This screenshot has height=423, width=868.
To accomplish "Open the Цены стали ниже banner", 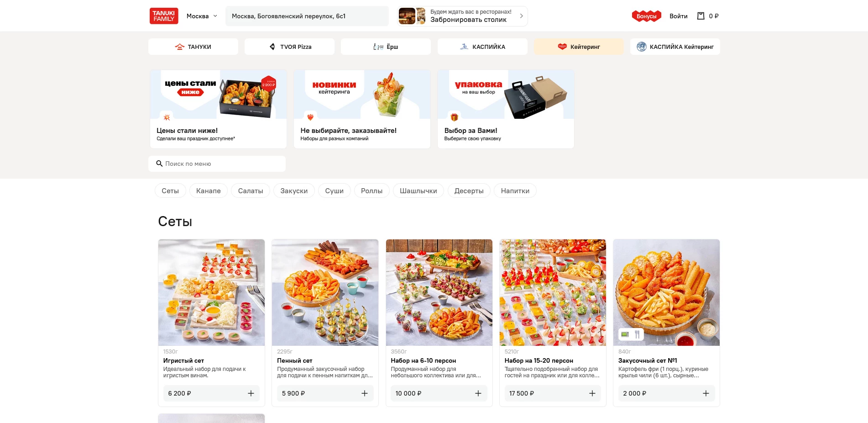I will point(218,109).
